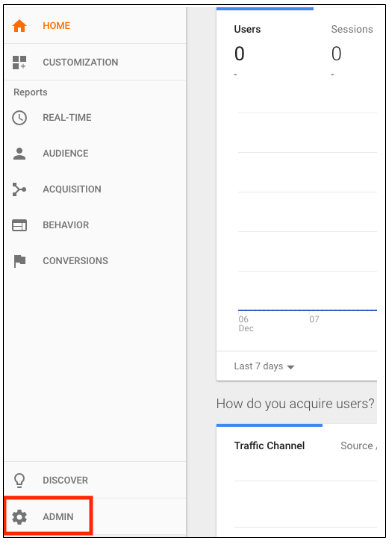Click the How do you acquire users? heading
The height and width of the screenshot is (544, 390).
pyautogui.click(x=295, y=404)
